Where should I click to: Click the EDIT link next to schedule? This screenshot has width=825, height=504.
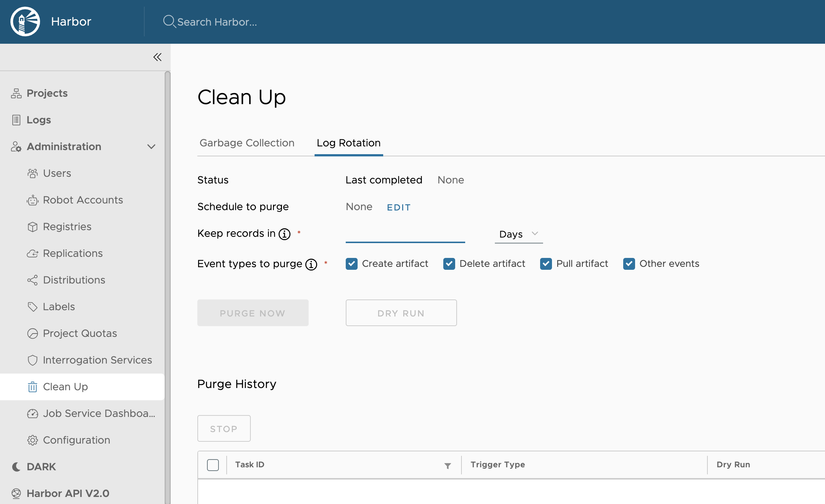coord(398,207)
